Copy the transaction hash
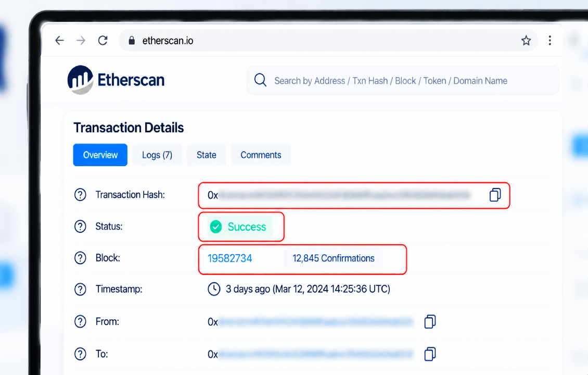This screenshot has width=588, height=375. [x=495, y=195]
